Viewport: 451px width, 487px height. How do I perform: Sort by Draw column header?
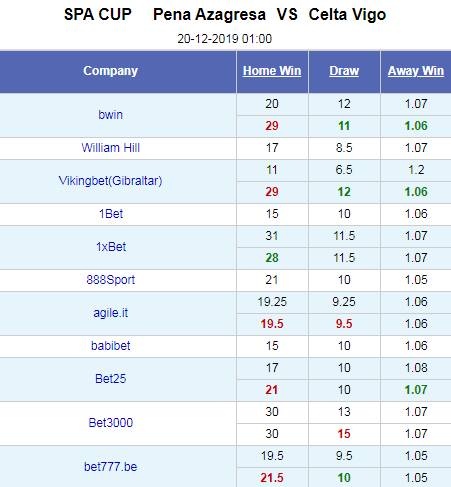pos(344,71)
